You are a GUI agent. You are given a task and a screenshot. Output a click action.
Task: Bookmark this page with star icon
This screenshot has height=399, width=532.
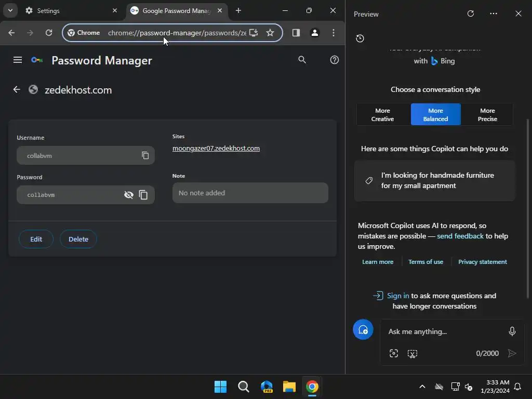point(270,33)
